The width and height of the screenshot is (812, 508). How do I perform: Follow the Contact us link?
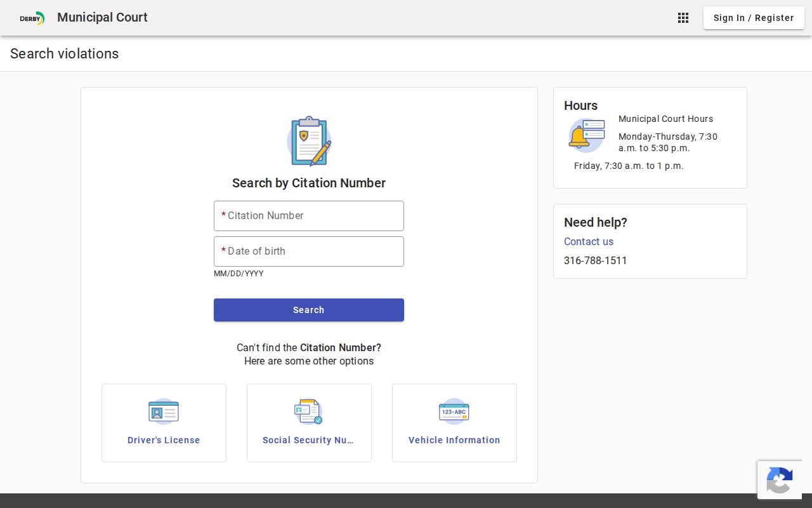[589, 241]
